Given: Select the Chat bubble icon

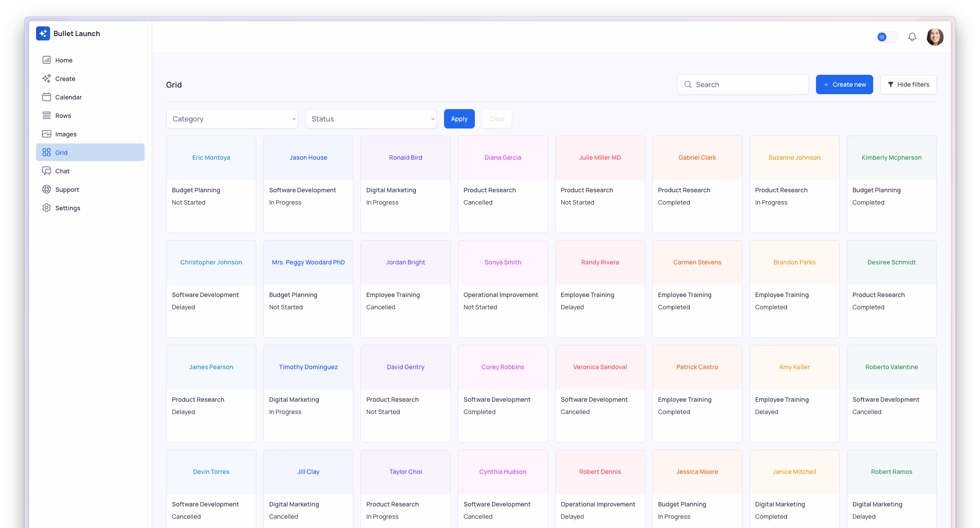Looking at the screenshot, I should (x=47, y=171).
